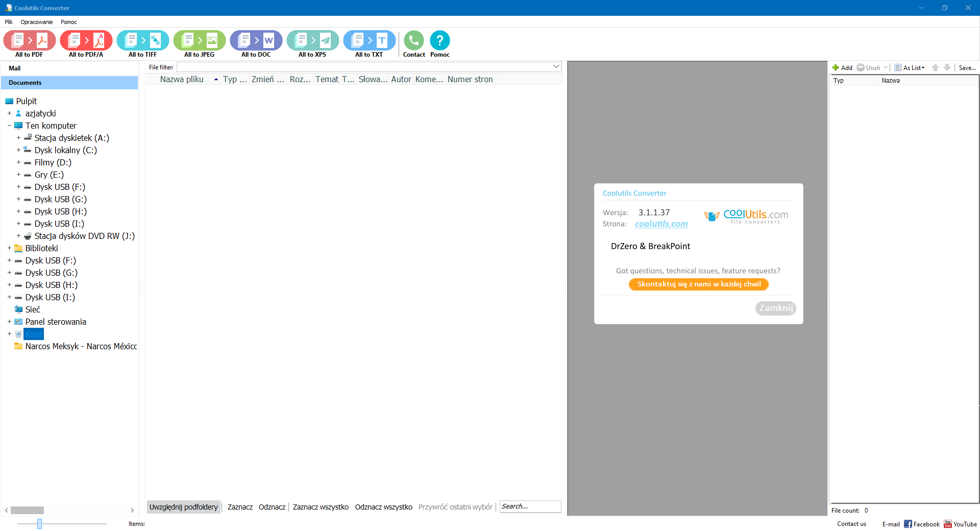Open the Usuń dropdown arrow

point(886,67)
